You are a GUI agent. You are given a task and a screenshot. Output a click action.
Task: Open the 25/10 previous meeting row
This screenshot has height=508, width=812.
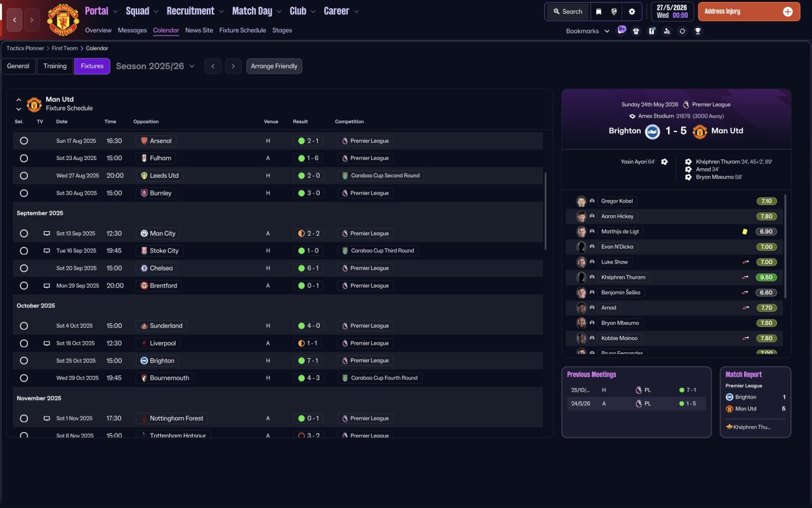point(636,390)
